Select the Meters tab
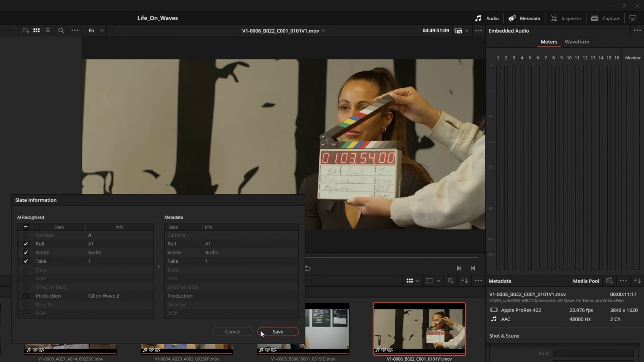 pyautogui.click(x=549, y=42)
